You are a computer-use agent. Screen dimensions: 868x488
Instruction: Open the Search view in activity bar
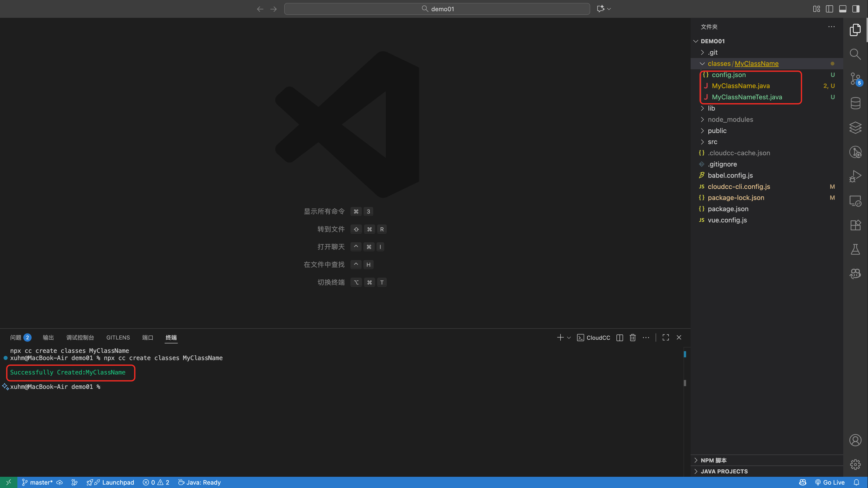click(855, 54)
